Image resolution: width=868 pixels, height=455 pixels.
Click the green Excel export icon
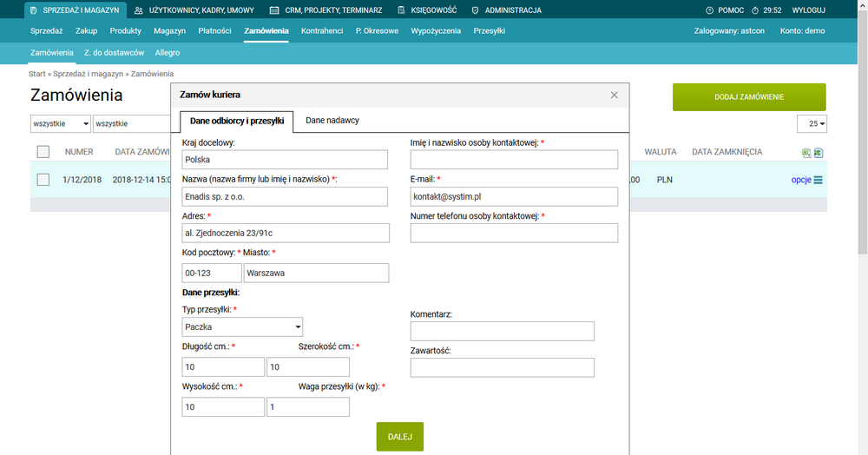point(806,153)
